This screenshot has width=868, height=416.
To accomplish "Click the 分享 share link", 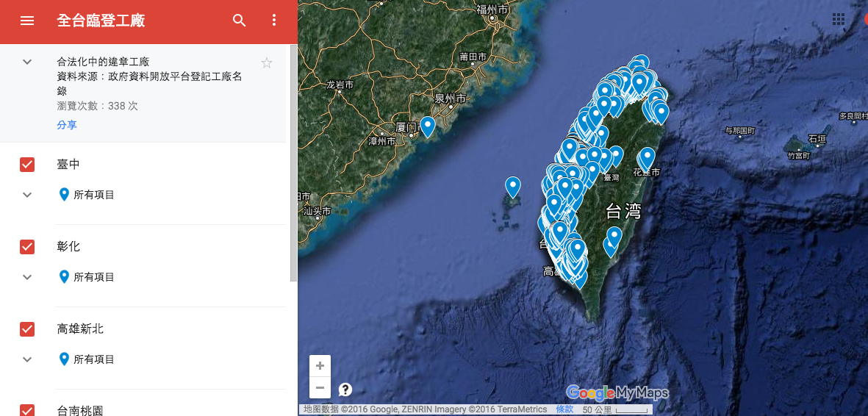I will point(66,125).
